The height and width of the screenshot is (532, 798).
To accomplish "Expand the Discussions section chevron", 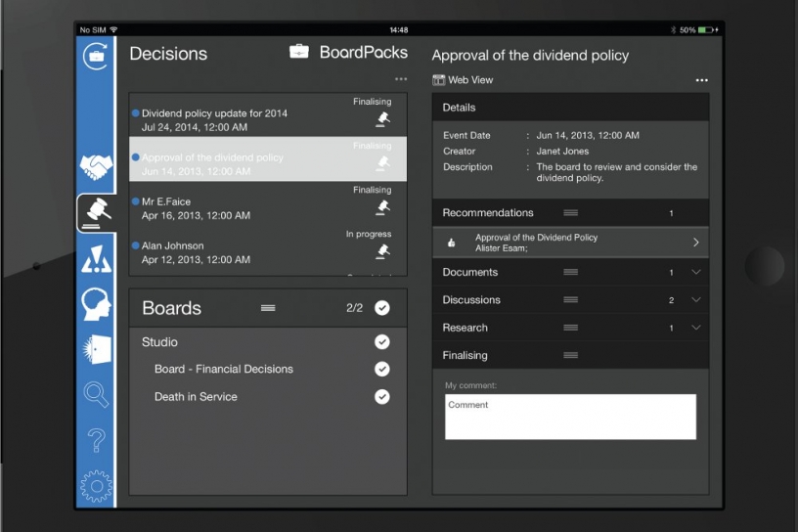I will pos(696,300).
